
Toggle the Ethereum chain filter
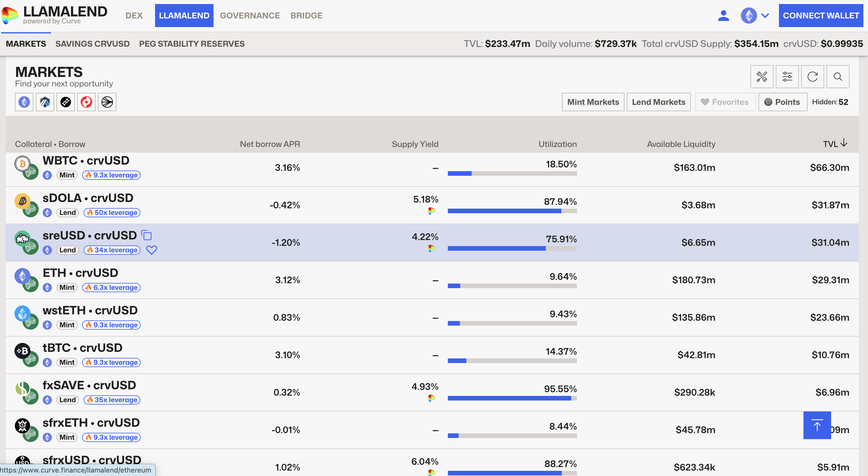(24, 102)
